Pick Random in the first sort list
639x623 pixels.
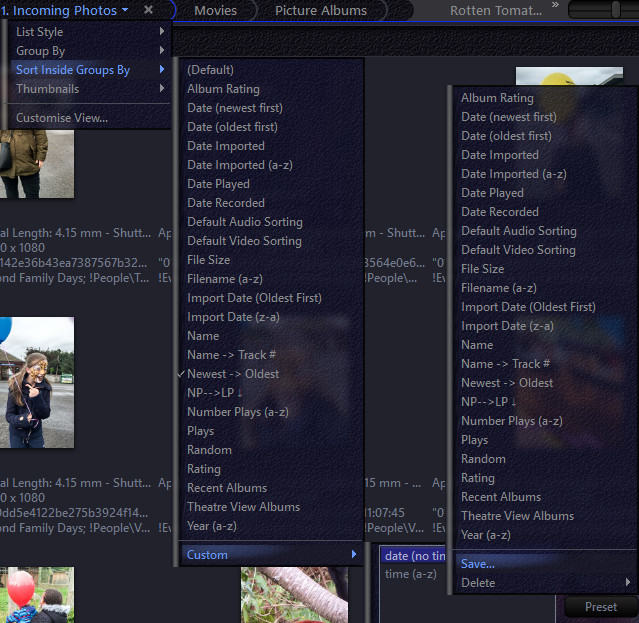tap(209, 450)
